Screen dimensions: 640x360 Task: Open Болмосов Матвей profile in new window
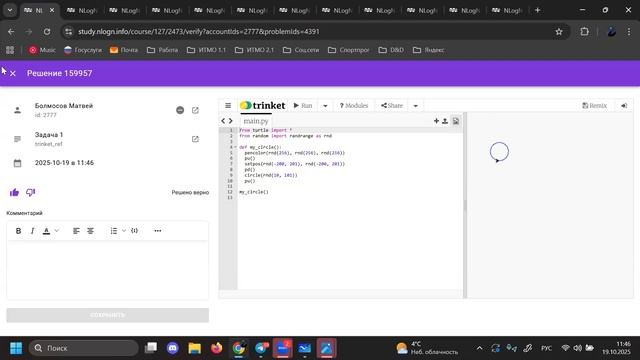coord(196,110)
